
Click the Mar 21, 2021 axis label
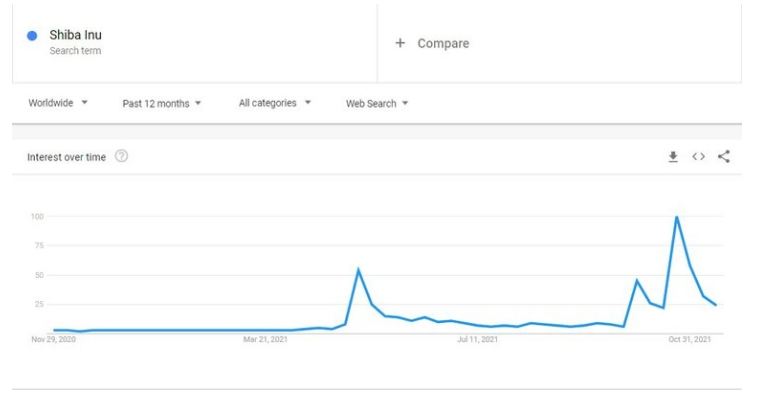(265, 339)
